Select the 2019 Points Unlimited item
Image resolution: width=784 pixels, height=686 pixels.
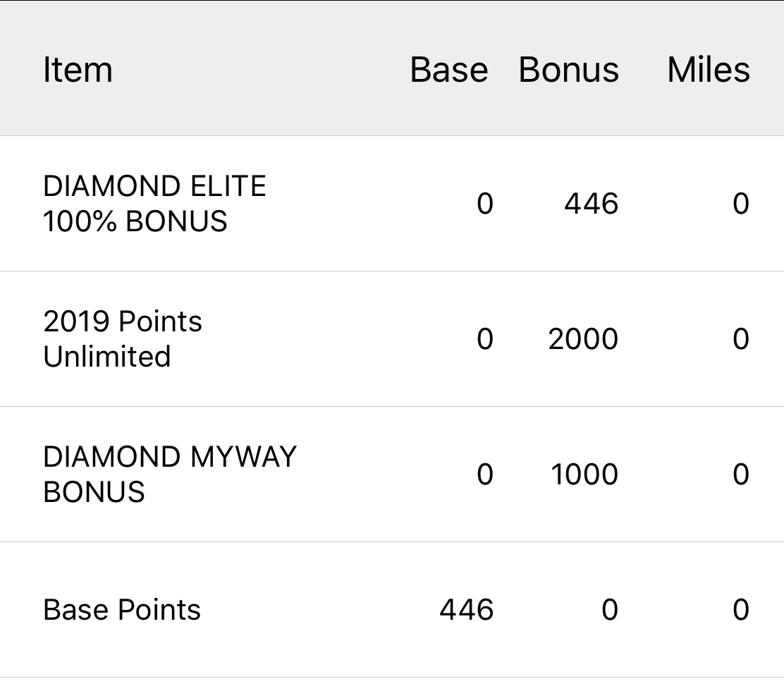[123, 338]
